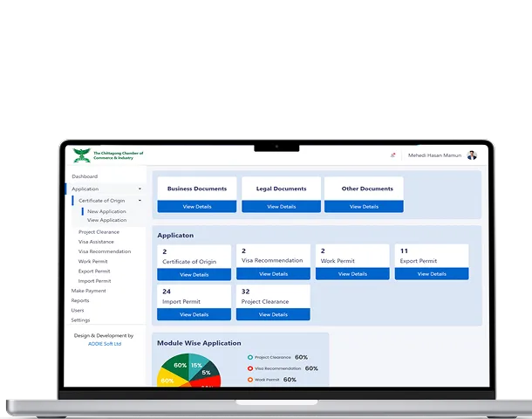Collapse the Application menu arrow
This screenshot has height=419, width=532.
140,189
